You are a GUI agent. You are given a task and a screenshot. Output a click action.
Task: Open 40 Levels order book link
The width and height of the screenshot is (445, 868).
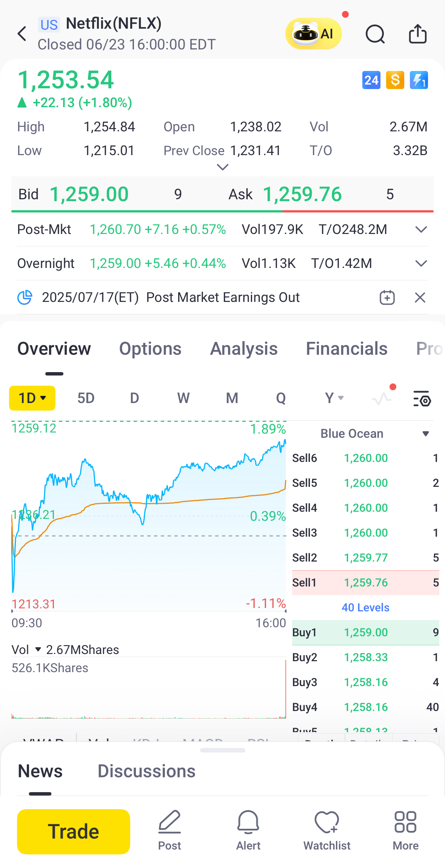tap(365, 608)
